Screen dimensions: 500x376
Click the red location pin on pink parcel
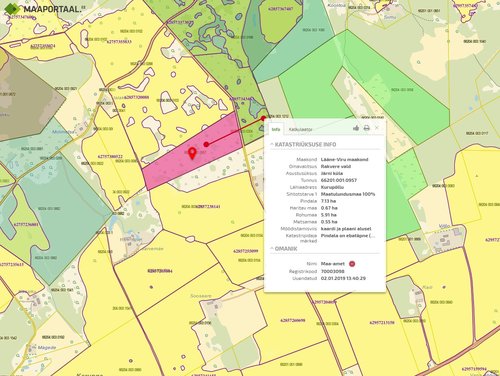(x=192, y=153)
